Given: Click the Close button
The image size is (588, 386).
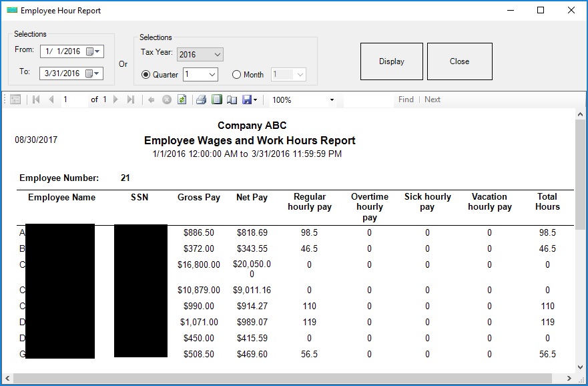Looking at the screenshot, I should click(459, 61).
